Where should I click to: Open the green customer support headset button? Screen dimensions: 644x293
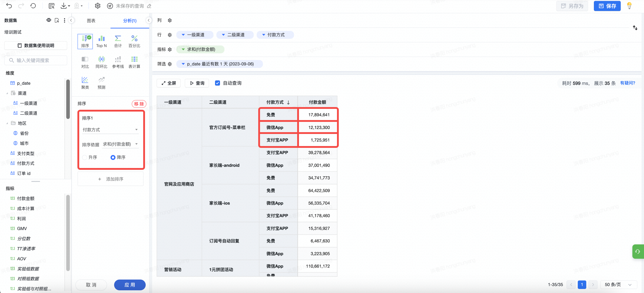[x=638, y=252]
